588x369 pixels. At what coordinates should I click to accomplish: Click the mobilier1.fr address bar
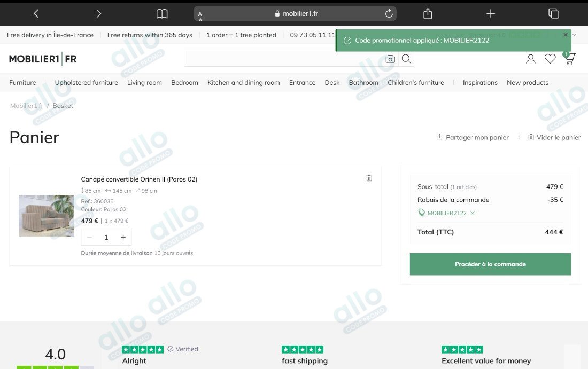295,13
